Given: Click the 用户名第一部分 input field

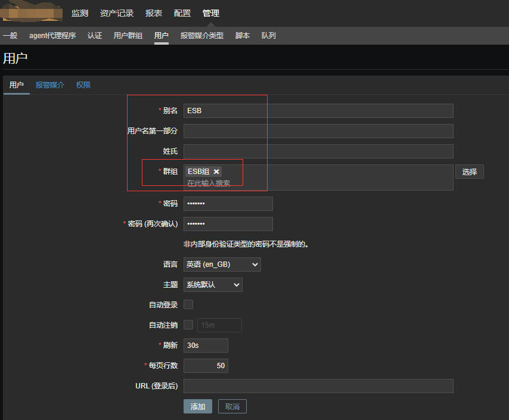Looking at the screenshot, I should click(x=318, y=131).
